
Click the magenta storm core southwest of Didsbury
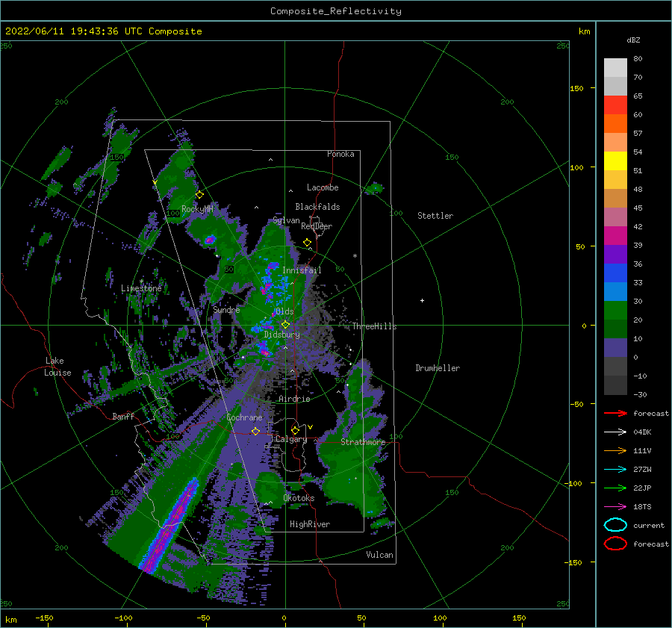point(264,349)
